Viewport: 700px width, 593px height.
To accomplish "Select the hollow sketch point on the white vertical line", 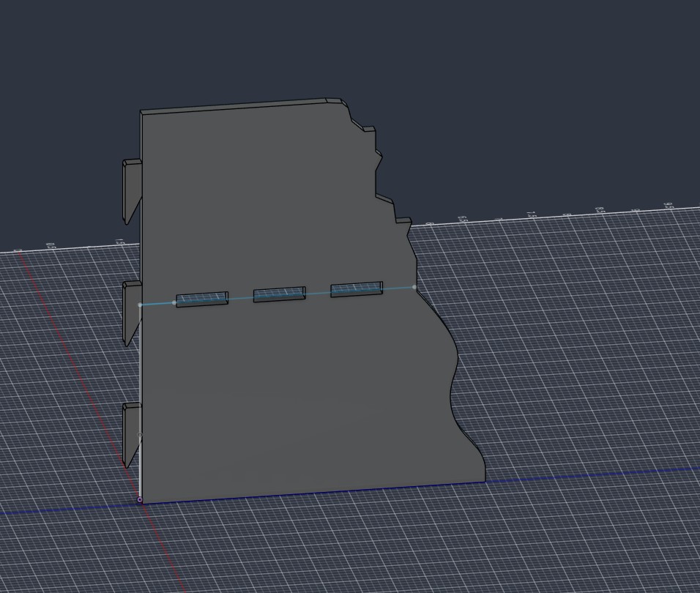I will pyautogui.click(x=140, y=435).
